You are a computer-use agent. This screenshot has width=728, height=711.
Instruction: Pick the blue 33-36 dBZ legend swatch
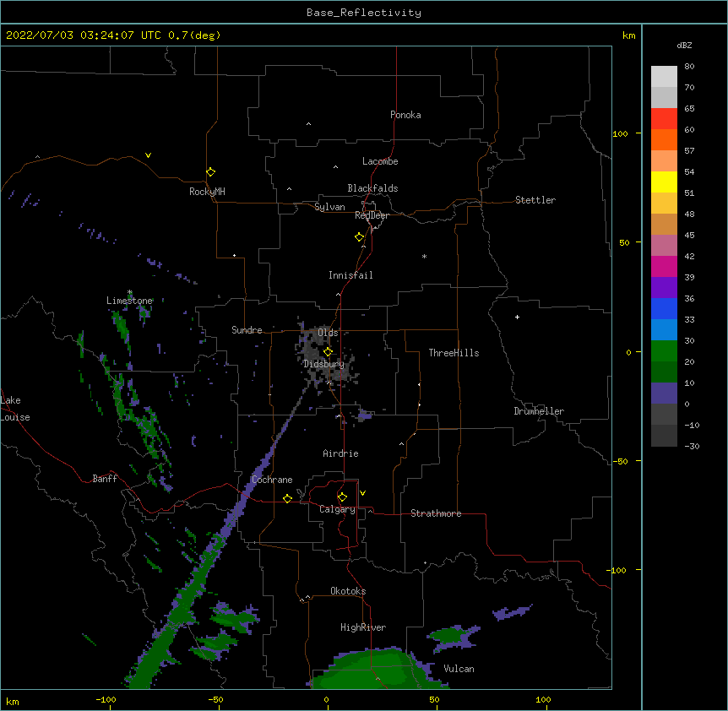point(664,308)
